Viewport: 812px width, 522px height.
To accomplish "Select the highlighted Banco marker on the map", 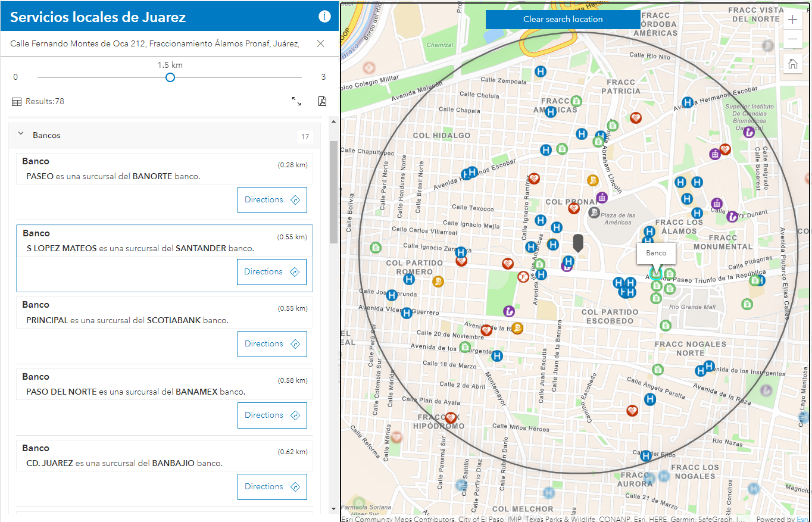I will pyautogui.click(x=655, y=274).
